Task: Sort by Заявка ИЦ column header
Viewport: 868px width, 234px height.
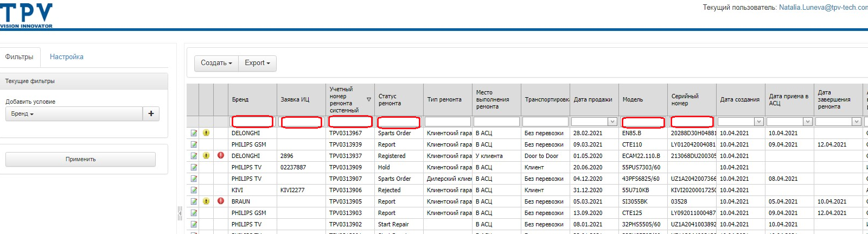Action: 301,99
